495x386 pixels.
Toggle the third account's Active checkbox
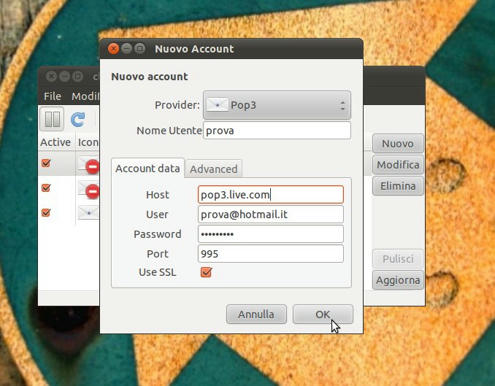[x=46, y=212]
